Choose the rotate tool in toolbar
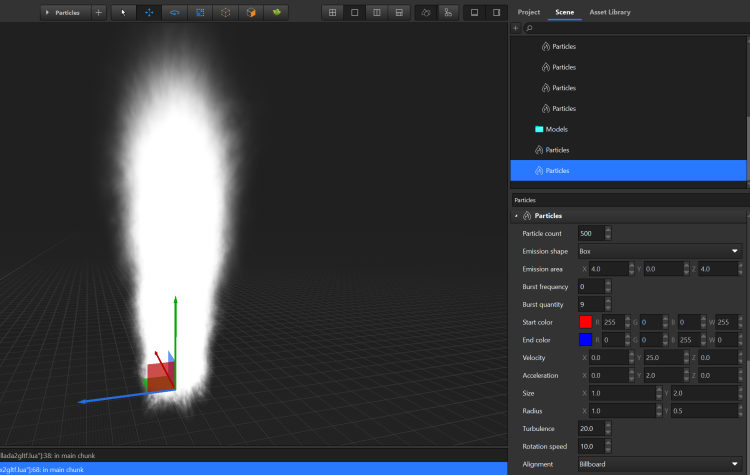 (x=174, y=13)
